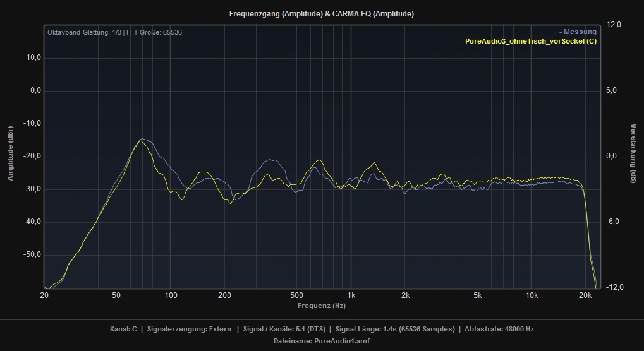Click the 12,0 gain tick label

(614, 25)
